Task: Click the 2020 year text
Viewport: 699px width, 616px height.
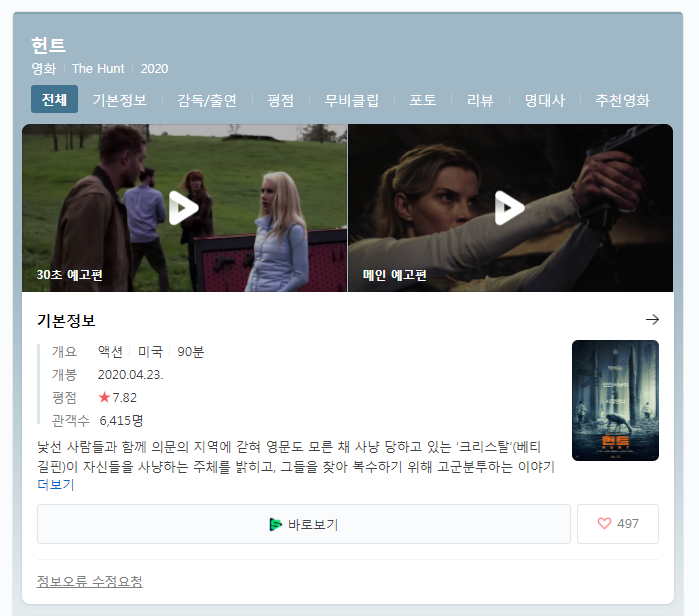Action: [154, 69]
